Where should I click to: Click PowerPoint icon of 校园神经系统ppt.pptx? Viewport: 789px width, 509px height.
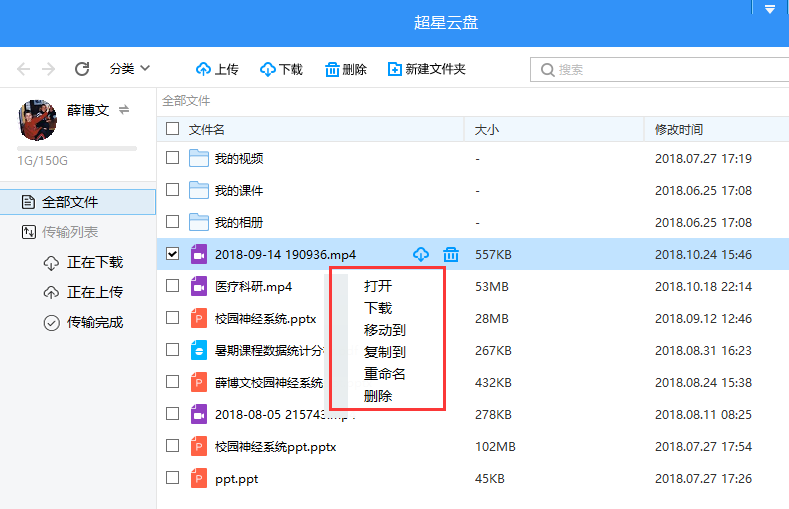(199, 447)
